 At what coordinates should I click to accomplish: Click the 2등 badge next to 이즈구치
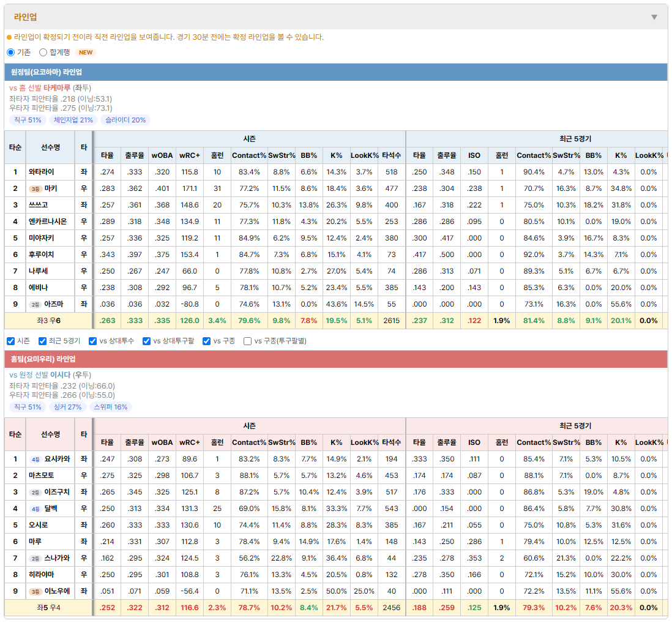pyautogui.click(x=35, y=492)
